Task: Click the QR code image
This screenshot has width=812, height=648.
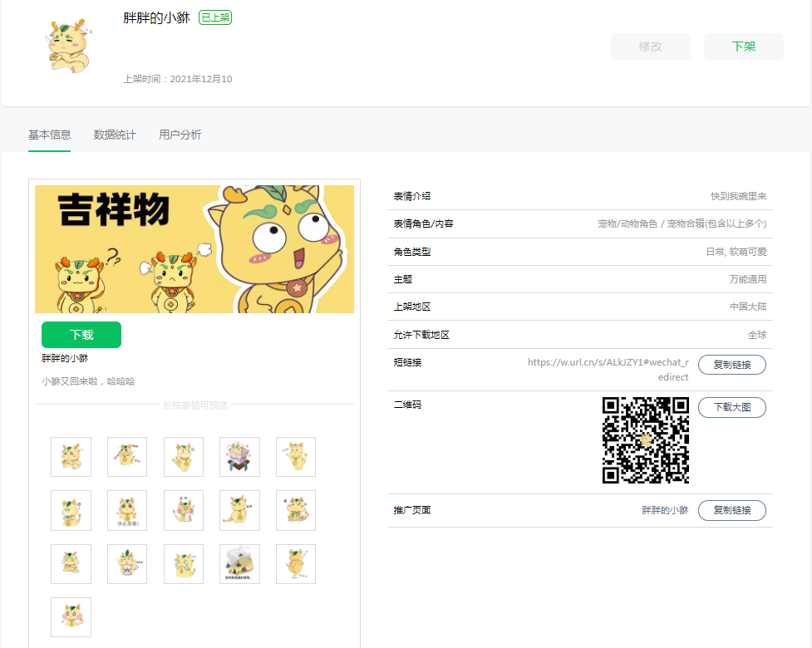Action: [645, 440]
